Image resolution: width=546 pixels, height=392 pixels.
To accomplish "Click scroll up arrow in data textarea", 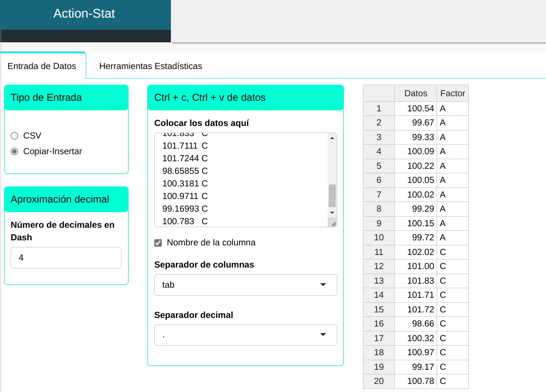I will [x=332, y=138].
